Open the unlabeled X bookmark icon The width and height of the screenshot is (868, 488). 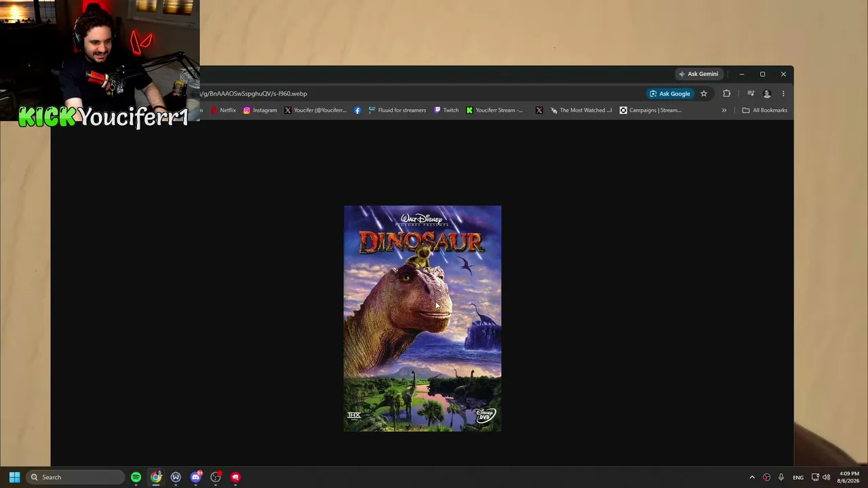click(539, 110)
